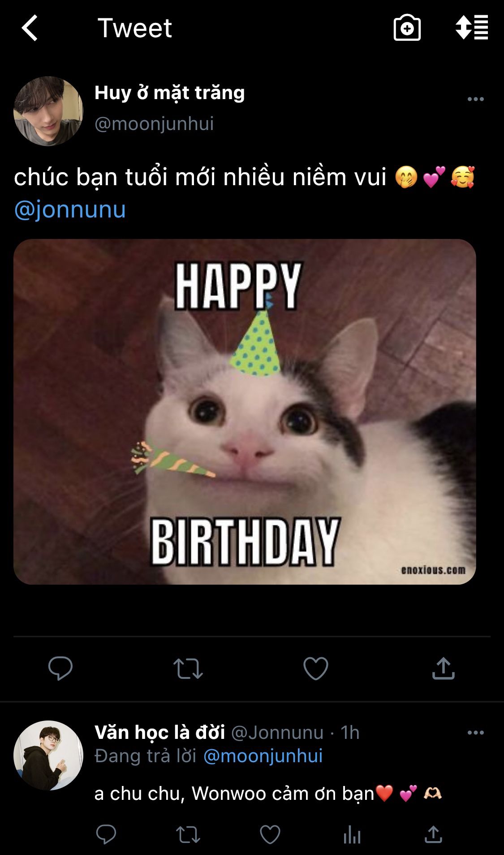Reply to Jonnunu's comment

pyautogui.click(x=106, y=834)
